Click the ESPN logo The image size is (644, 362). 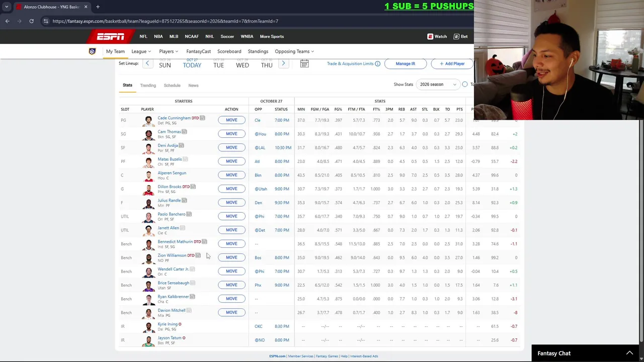[111, 36]
